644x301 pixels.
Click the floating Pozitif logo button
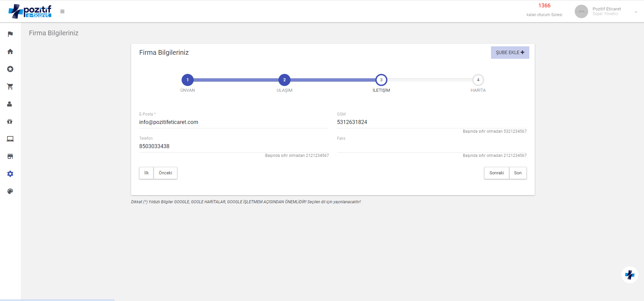tap(630, 275)
